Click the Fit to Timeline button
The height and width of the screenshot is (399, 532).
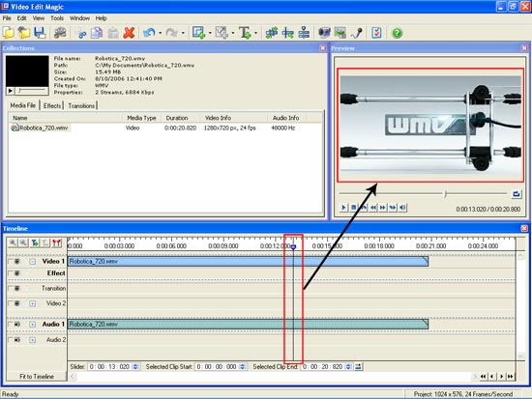coord(37,377)
